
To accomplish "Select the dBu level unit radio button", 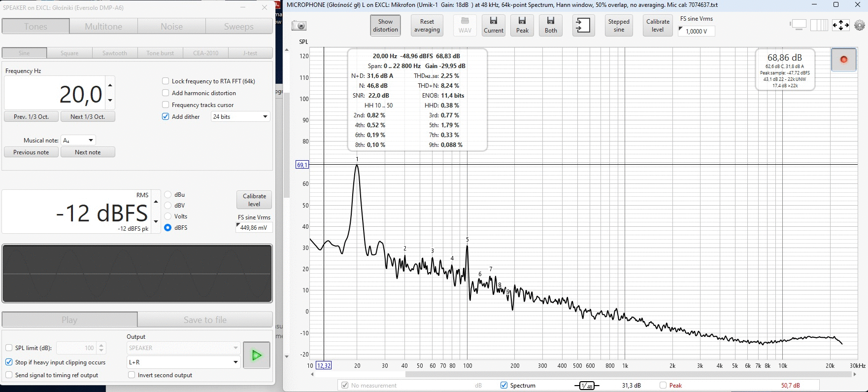I will pyautogui.click(x=168, y=195).
